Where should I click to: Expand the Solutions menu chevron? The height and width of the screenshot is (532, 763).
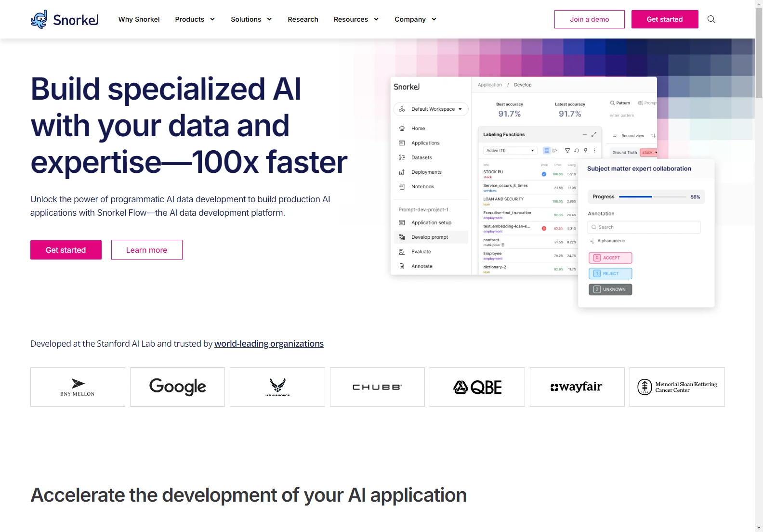pyautogui.click(x=269, y=19)
